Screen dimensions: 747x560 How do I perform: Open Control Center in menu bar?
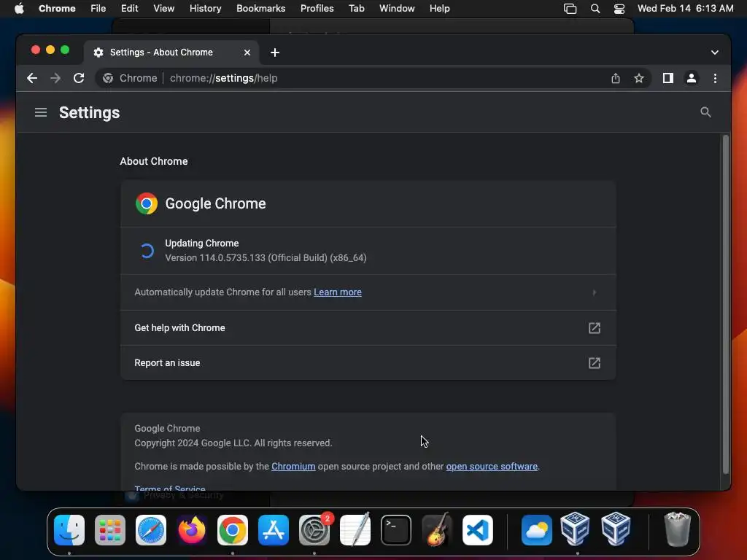point(619,9)
